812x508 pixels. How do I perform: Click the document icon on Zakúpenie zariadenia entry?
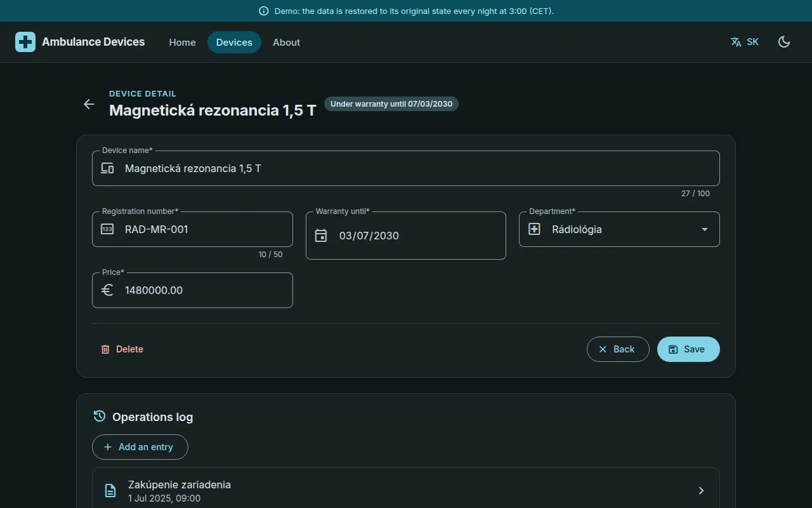pyautogui.click(x=110, y=490)
